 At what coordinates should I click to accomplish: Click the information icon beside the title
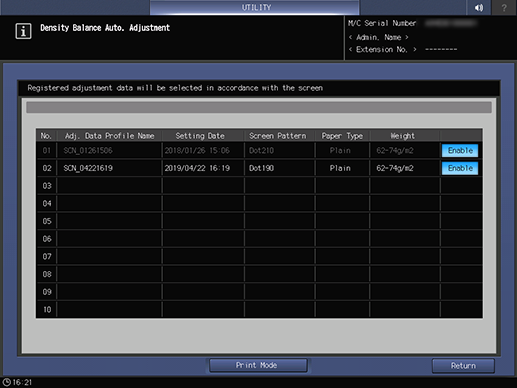pos(23,31)
